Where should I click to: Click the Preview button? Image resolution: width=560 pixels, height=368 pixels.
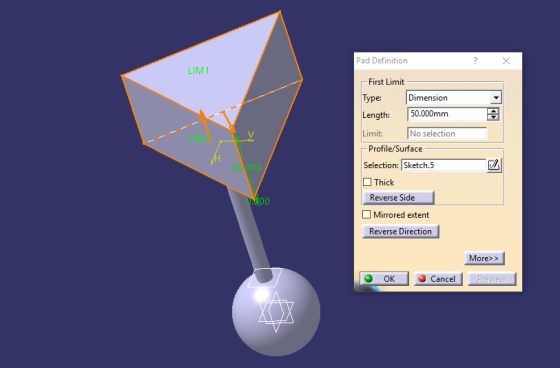pyautogui.click(x=492, y=279)
